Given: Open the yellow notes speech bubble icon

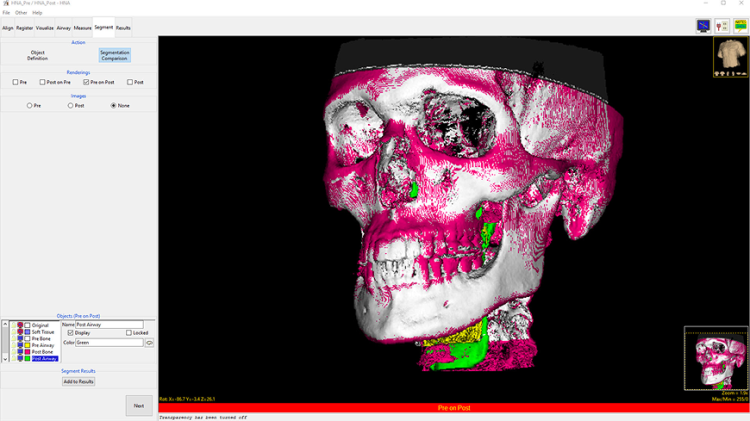Looking at the screenshot, I should tap(740, 26).
